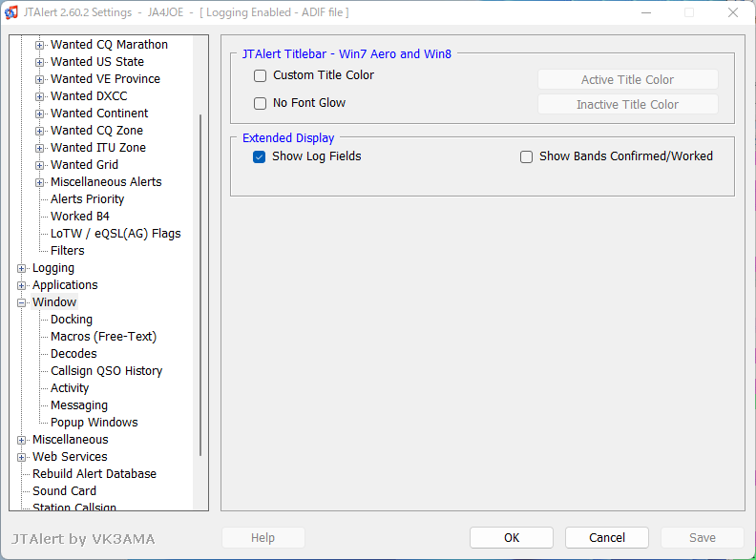Expand the Logging tree node
Screen dimensions: 756x560
coord(21,268)
